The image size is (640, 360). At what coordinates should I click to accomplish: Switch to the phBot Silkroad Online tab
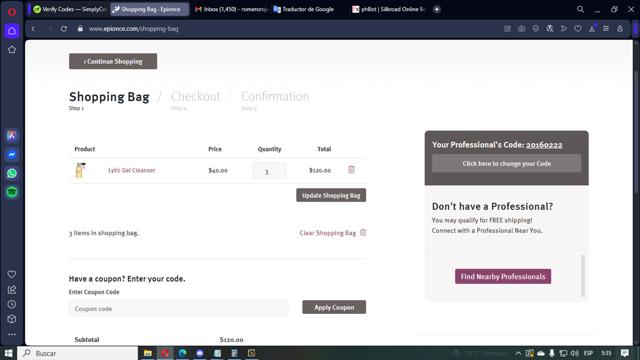coord(389,9)
